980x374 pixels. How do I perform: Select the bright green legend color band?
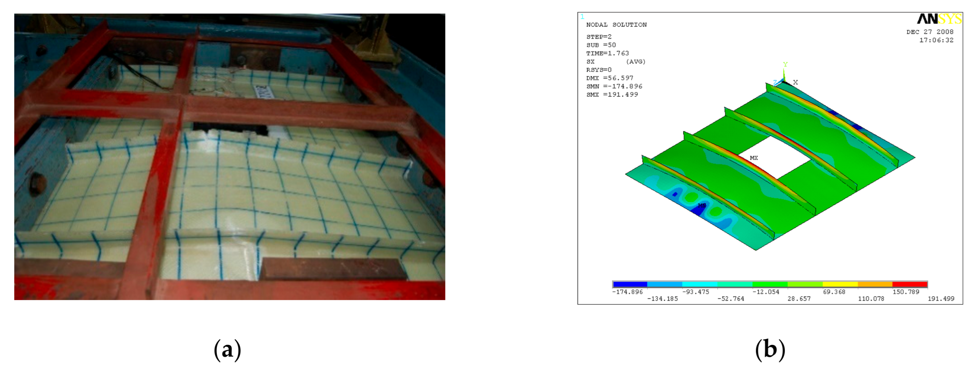coord(770,284)
